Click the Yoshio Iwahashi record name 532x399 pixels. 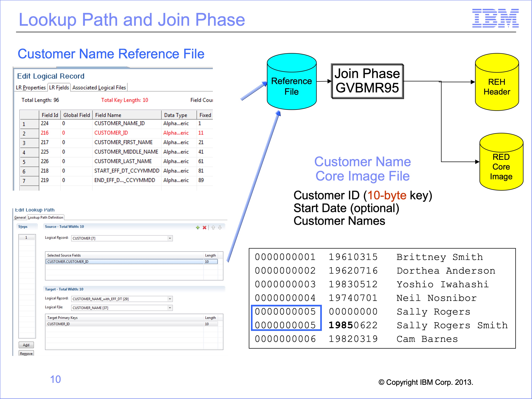[x=443, y=284]
